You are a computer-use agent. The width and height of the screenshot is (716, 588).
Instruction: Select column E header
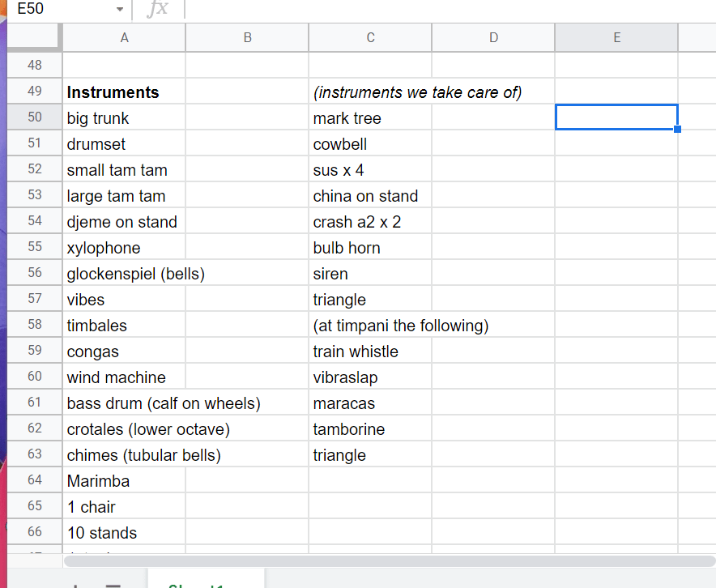(616, 37)
